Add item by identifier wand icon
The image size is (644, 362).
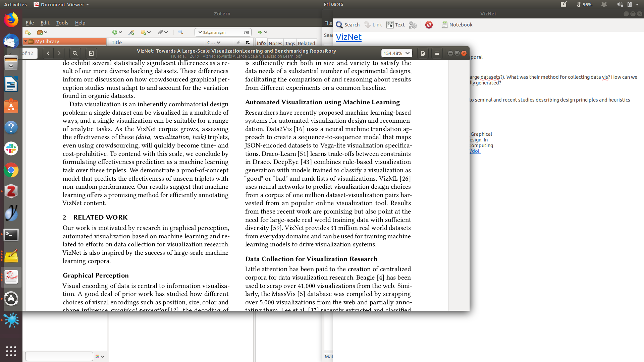click(x=131, y=33)
